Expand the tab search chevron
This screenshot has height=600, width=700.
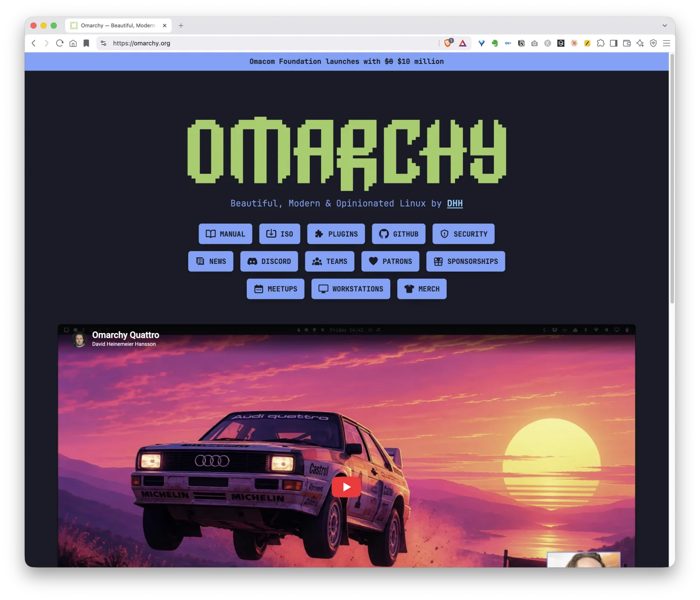(665, 25)
